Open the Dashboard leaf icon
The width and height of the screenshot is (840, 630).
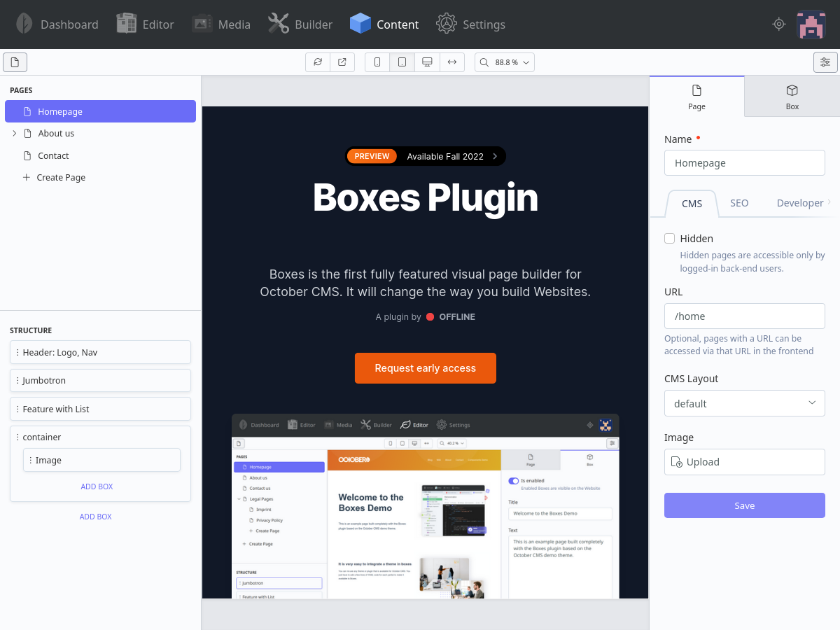[24, 24]
